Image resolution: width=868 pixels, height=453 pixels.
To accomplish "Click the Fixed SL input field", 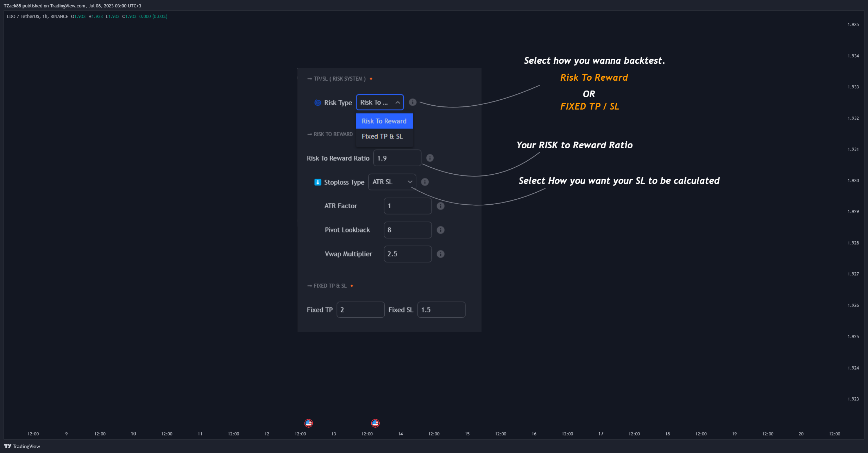I will click(x=441, y=310).
